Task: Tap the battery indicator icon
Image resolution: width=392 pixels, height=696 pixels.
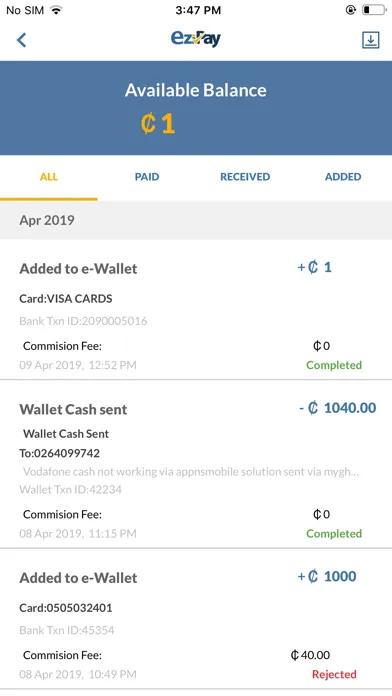Action: (374, 10)
